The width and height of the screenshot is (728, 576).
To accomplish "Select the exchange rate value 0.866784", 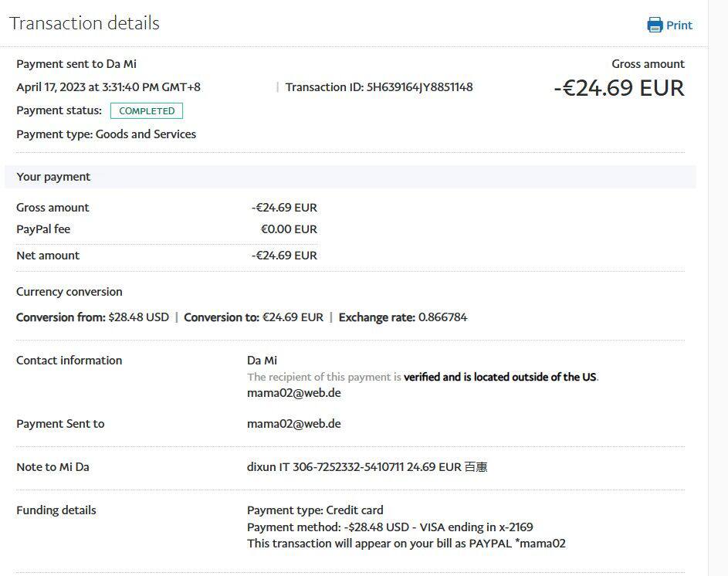I will click(x=442, y=317).
